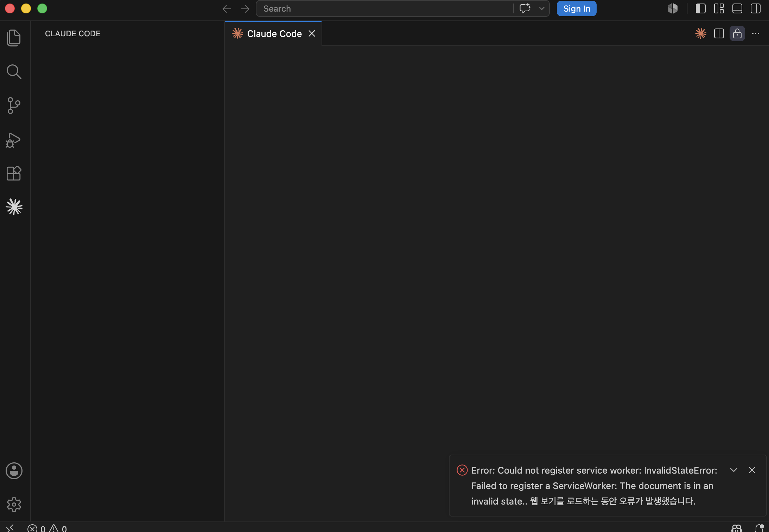Image resolution: width=769 pixels, height=532 pixels.
Task: Open the Run and Debug view
Action: tap(13, 140)
